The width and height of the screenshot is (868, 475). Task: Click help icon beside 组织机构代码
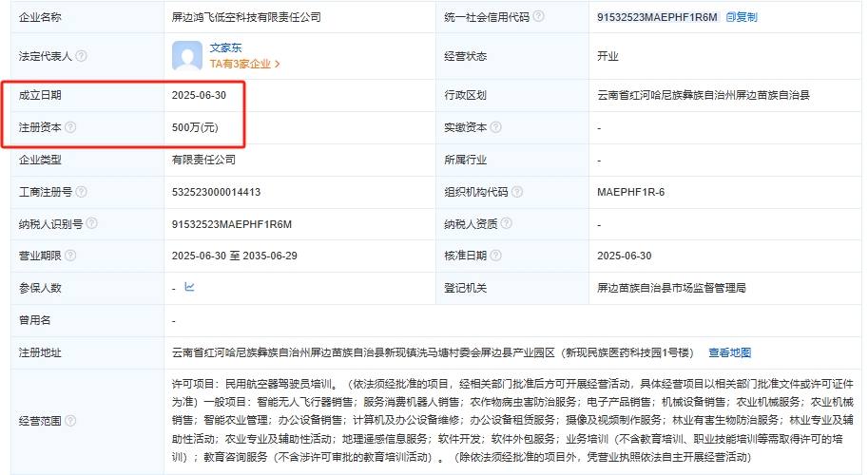point(517,192)
